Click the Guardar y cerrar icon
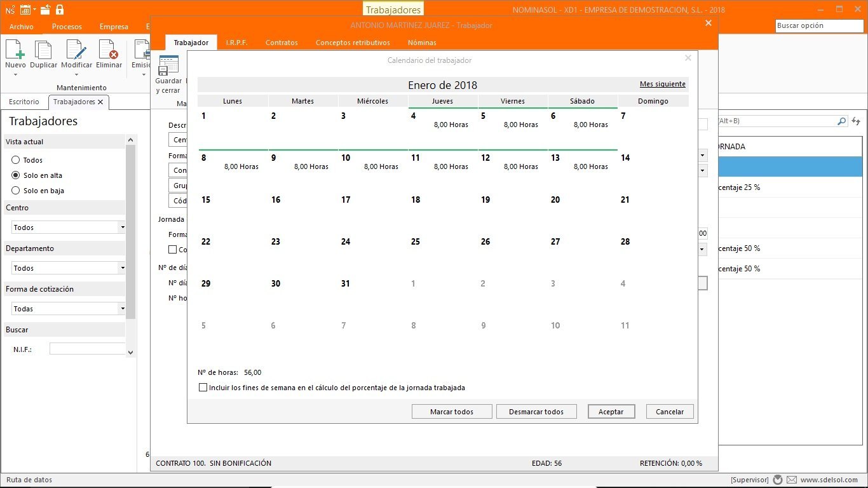868x488 pixels. click(168, 65)
